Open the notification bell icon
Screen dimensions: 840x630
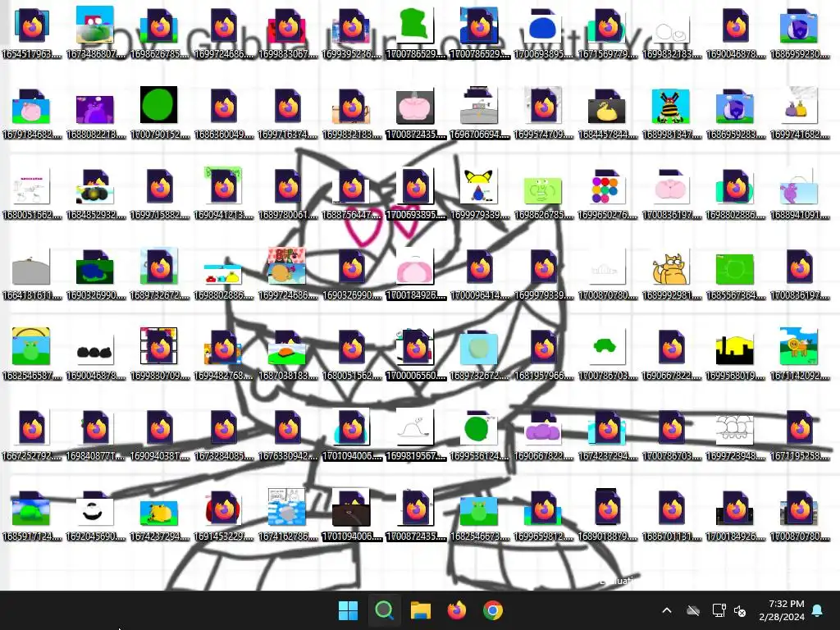(818, 610)
